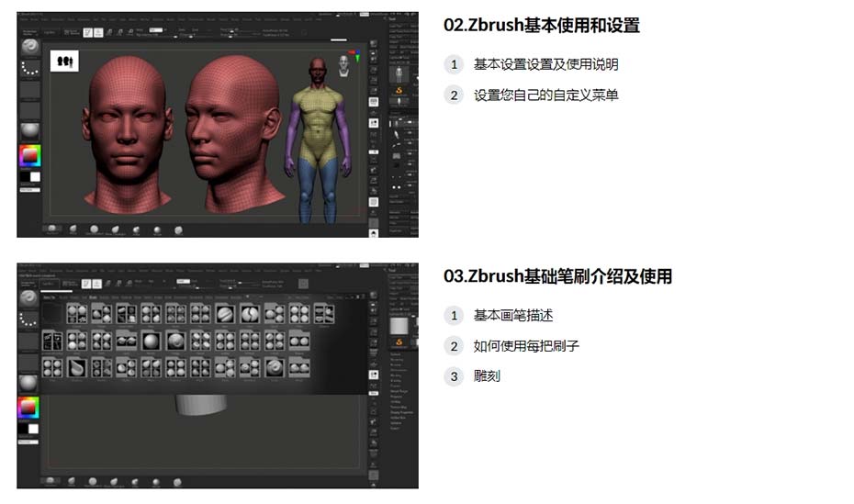This screenshot has width=854, height=504.
Task: Select the single smooth sphere brush in chapter 03 palette
Action: click(x=151, y=341)
